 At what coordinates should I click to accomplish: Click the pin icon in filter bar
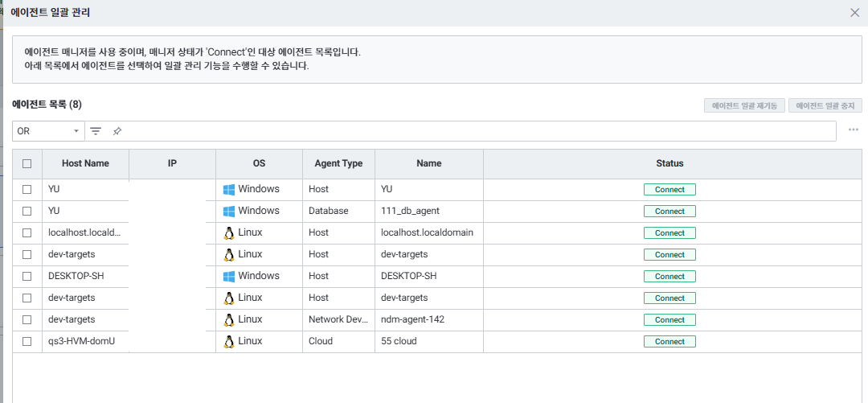point(117,131)
